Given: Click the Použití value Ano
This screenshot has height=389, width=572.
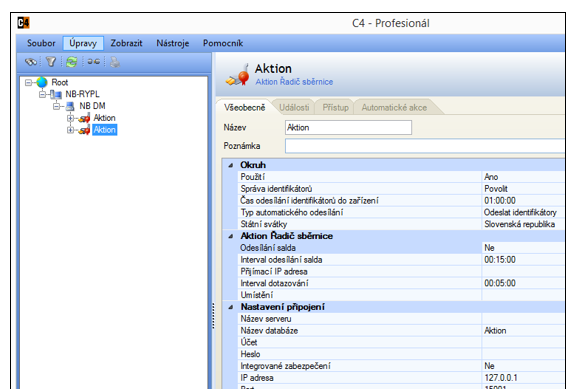Looking at the screenshot, I should [491, 177].
